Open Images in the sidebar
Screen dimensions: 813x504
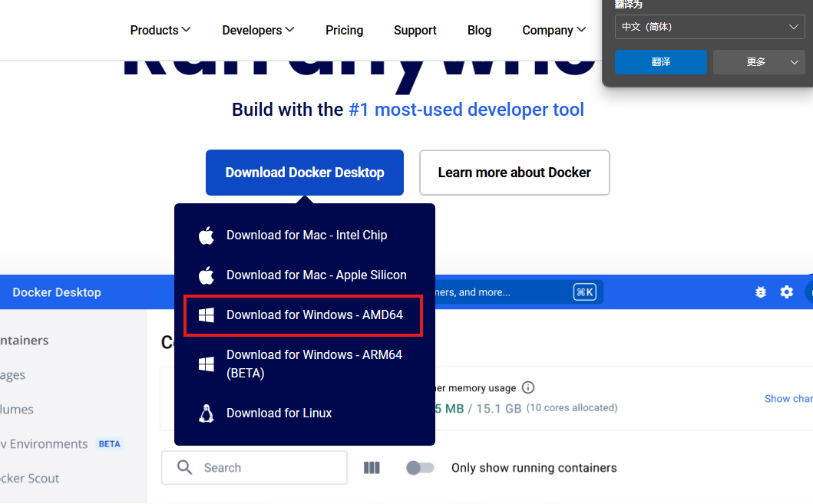click(12, 375)
